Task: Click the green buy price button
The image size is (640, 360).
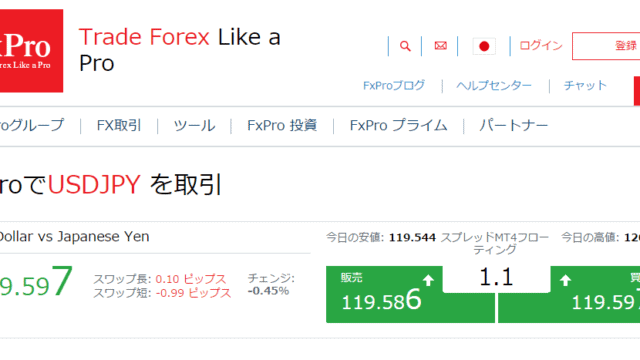Action: (569, 294)
